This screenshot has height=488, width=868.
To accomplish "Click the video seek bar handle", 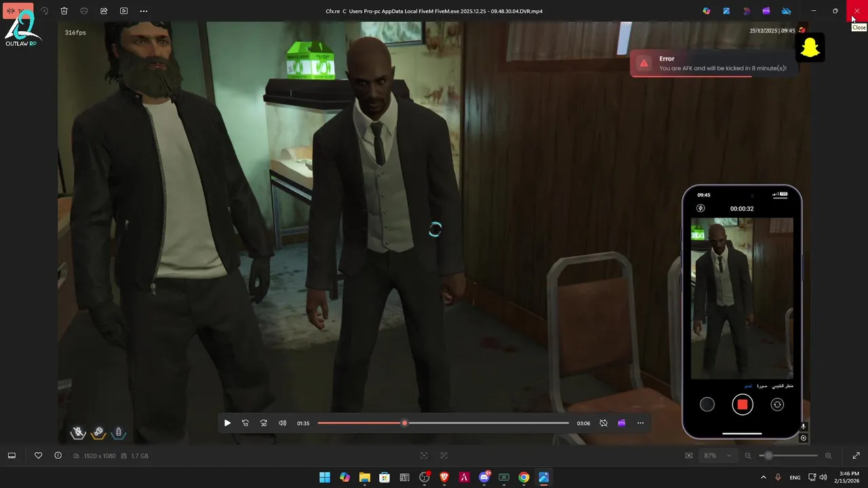I will (x=404, y=423).
